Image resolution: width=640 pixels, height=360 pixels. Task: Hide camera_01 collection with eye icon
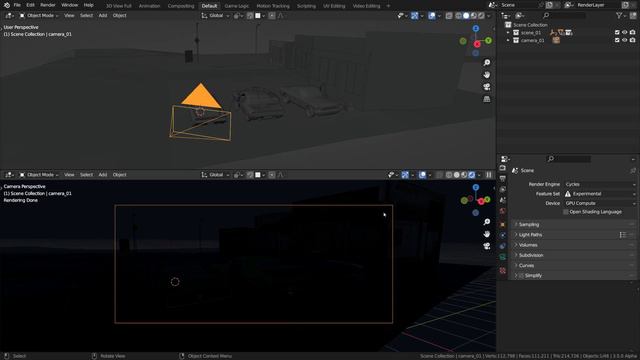[624, 40]
